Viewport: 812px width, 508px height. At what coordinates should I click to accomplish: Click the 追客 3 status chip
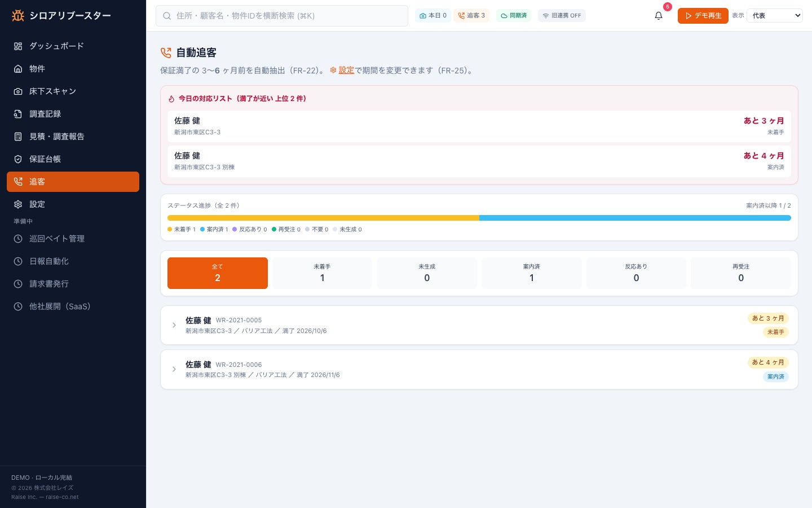[x=471, y=16]
